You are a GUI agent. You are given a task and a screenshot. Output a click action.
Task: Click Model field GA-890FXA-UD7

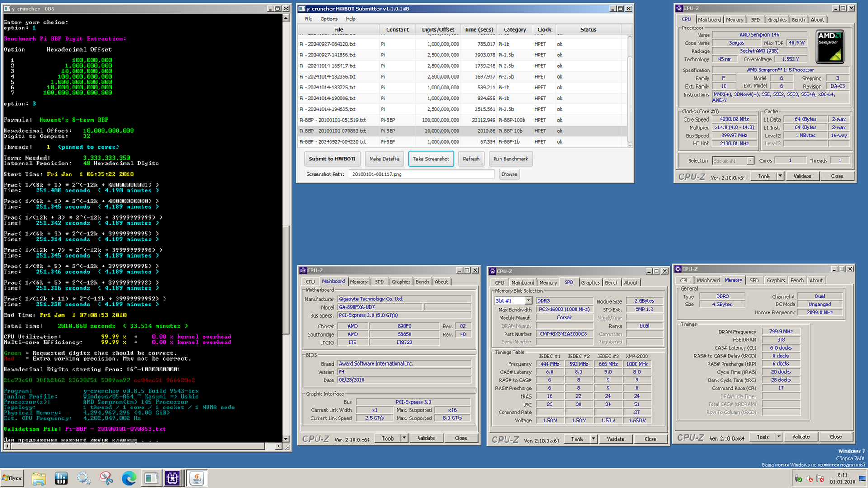[380, 307]
